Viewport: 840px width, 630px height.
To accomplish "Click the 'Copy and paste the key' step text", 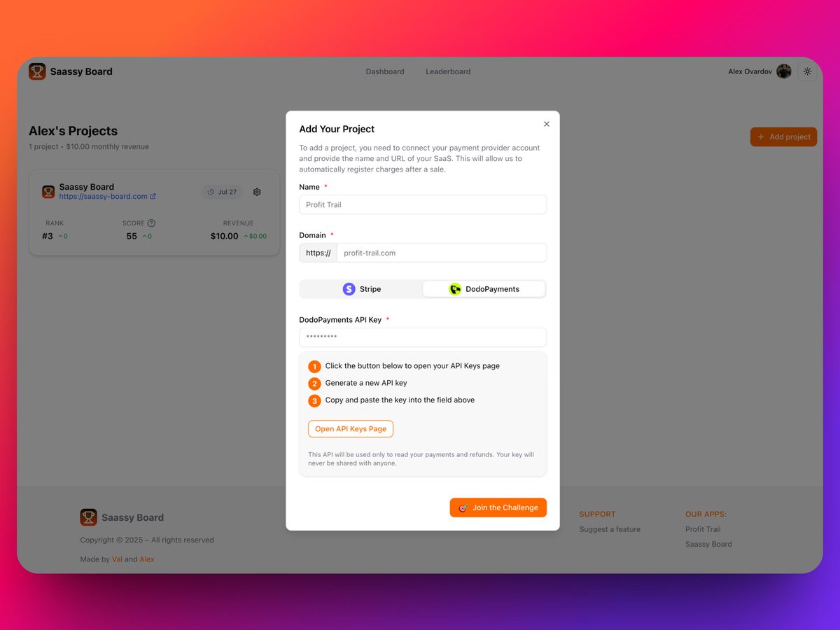I will pos(400,400).
